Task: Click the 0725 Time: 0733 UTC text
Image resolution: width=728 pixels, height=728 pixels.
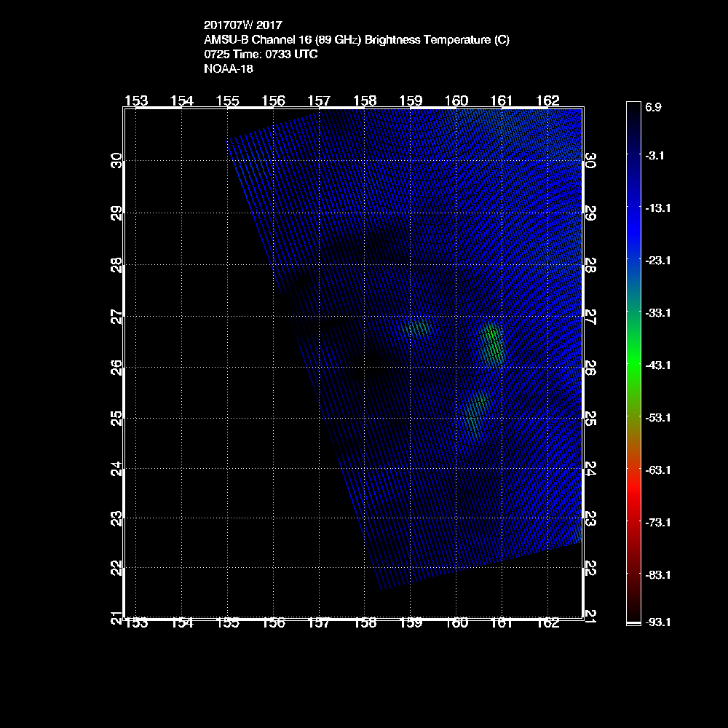Action: (x=261, y=55)
